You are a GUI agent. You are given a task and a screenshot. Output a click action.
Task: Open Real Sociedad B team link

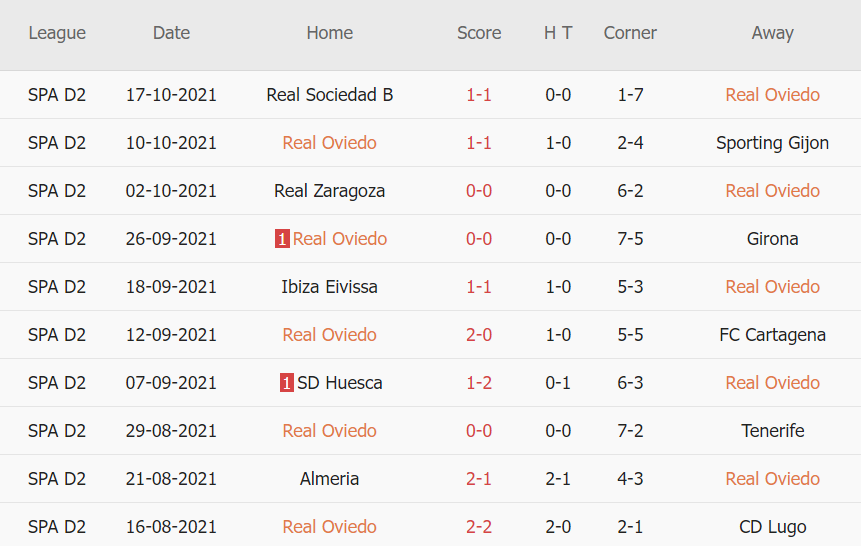(330, 95)
